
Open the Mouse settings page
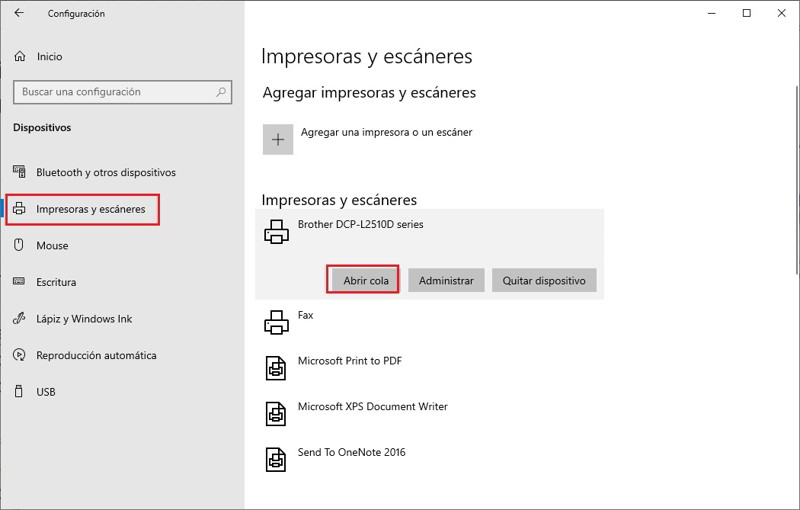coord(52,246)
